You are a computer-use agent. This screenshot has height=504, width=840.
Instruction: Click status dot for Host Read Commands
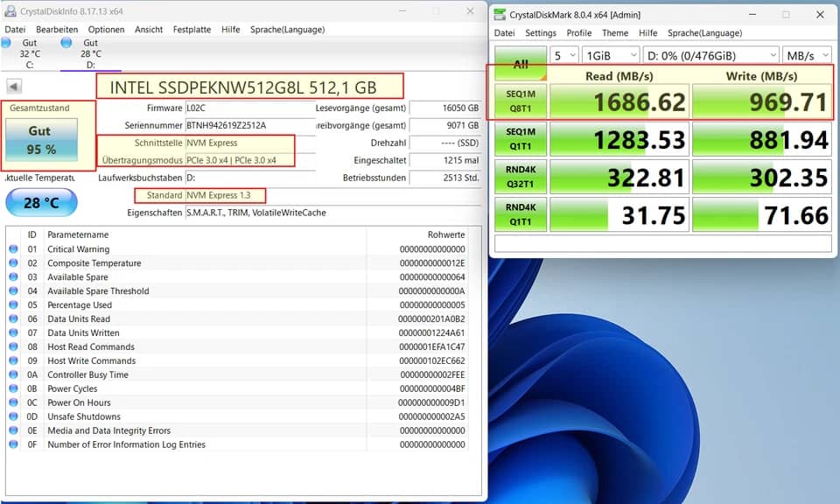13,346
